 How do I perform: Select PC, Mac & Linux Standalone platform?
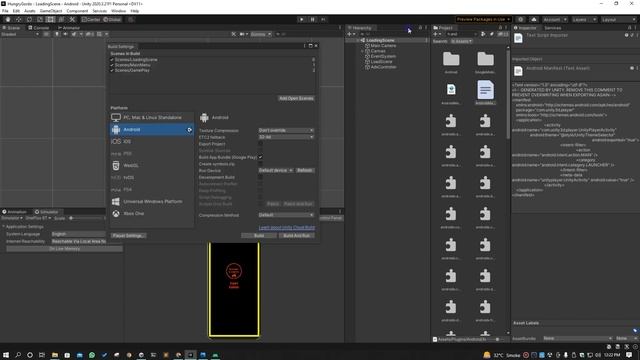152,118
